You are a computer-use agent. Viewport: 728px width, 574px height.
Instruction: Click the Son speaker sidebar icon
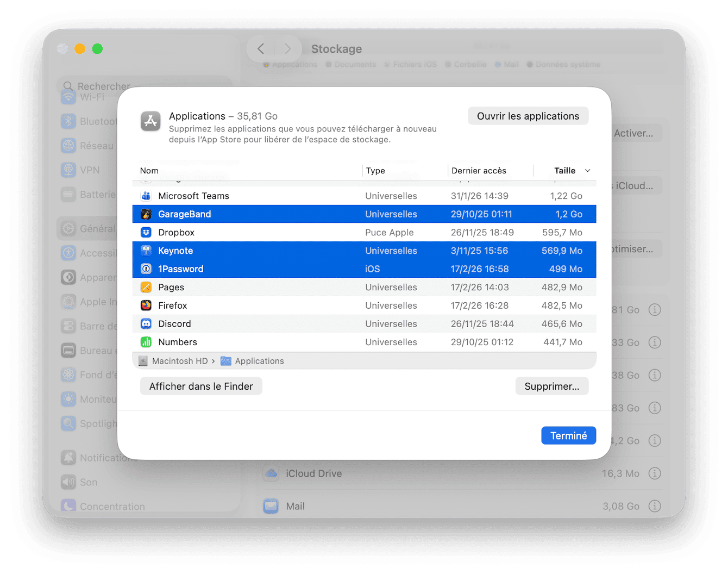click(x=68, y=482)
